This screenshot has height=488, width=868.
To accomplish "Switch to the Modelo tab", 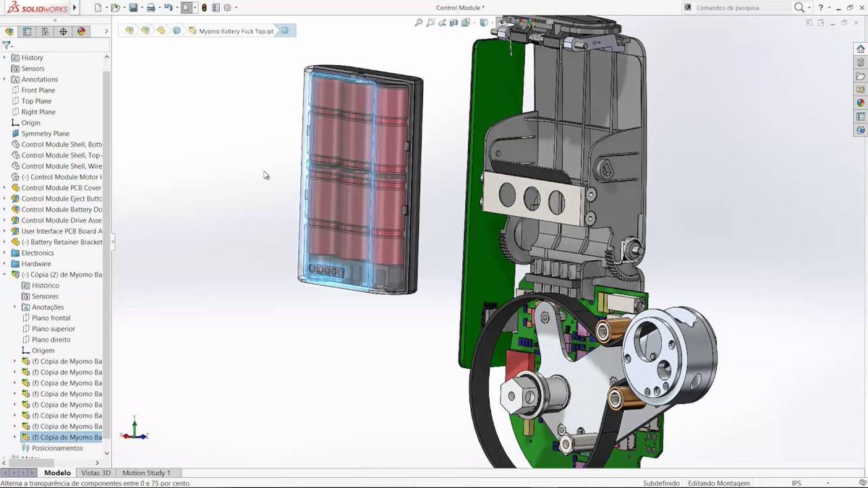I will (58, 473).
